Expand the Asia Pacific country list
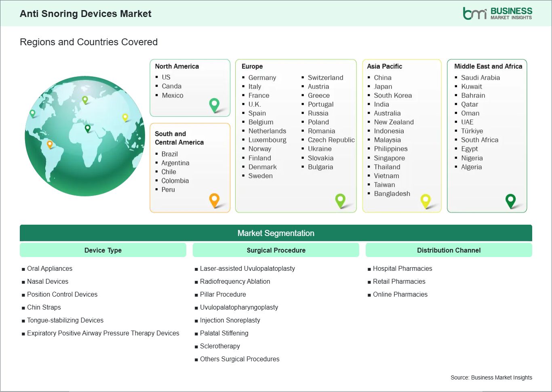Screen dimensions: 552x392 [402, 135]
